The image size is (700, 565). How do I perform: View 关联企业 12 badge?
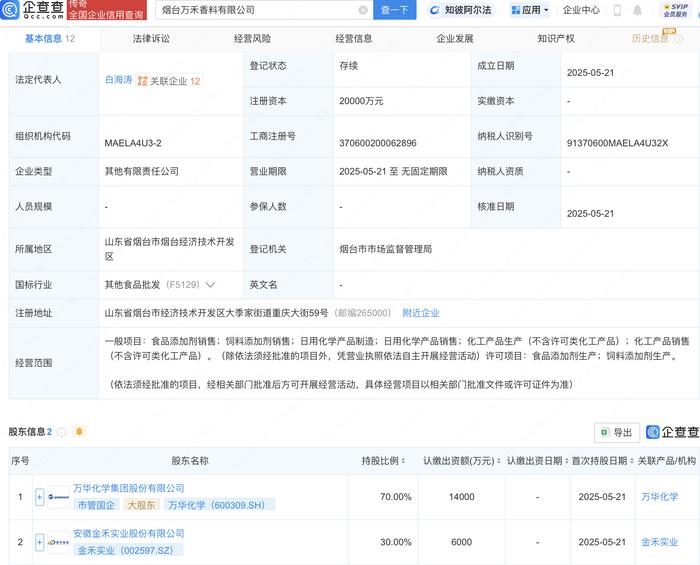(169, 81)
